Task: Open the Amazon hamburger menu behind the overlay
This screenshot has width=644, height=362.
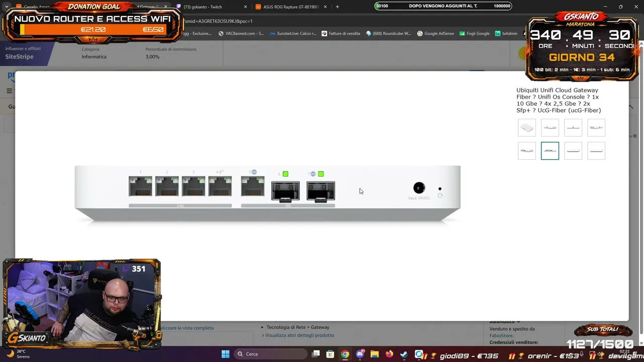Action: (9, 91)
